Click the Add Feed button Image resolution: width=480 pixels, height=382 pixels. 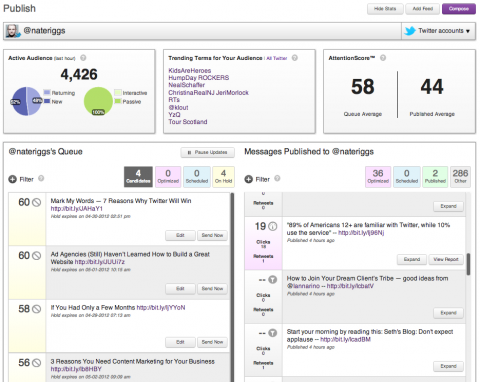click(423, 9)
